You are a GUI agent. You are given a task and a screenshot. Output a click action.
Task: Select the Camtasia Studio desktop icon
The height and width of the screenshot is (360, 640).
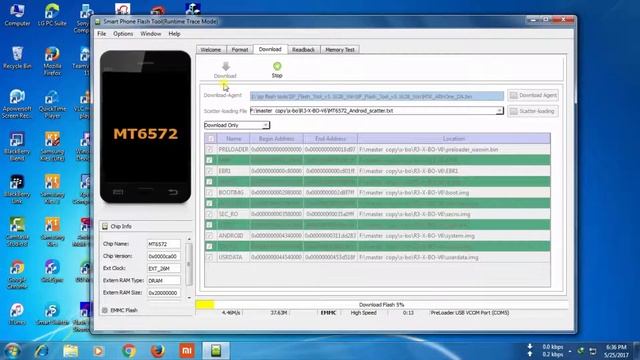tap(17, 233)
